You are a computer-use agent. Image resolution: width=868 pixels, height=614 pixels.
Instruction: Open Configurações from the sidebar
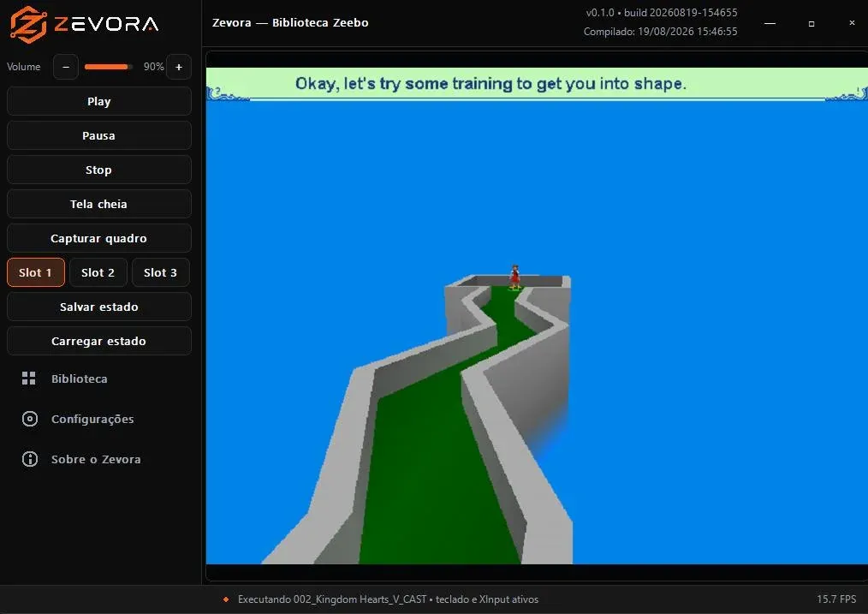coord(92,419)
